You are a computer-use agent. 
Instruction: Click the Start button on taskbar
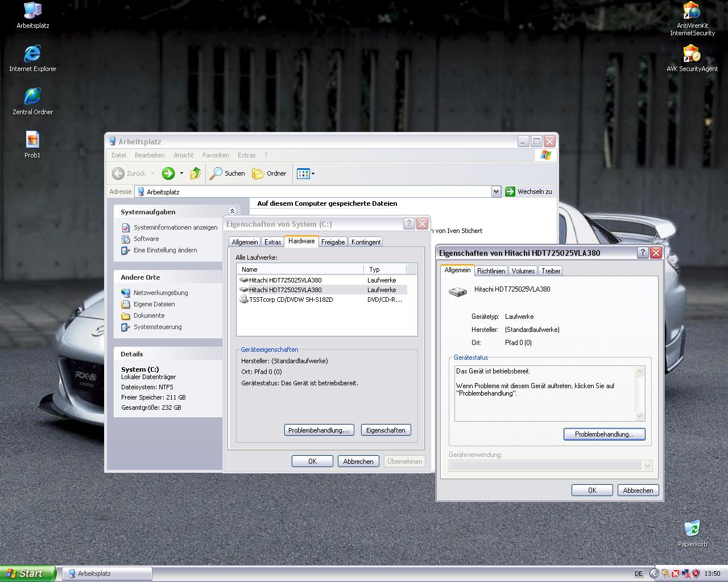click(x=28, y=573)
